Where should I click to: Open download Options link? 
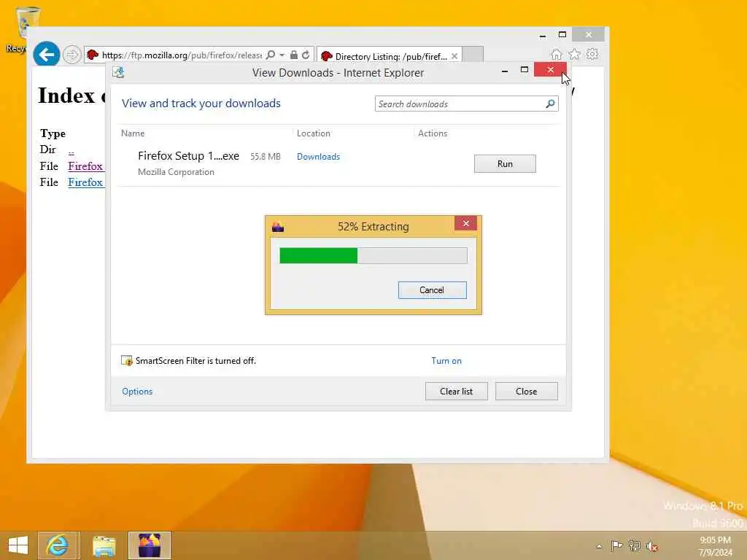[137, 392]
